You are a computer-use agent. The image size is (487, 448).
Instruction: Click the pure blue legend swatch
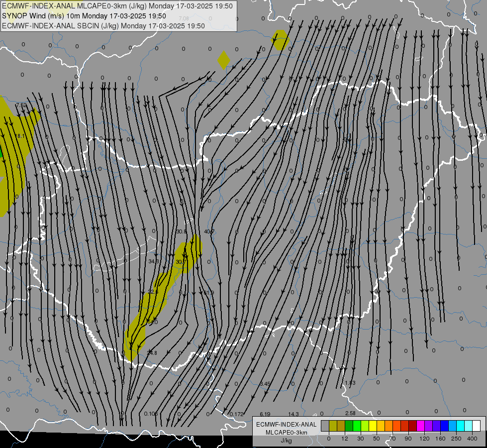pyautogui.click(x=444, y=426)
